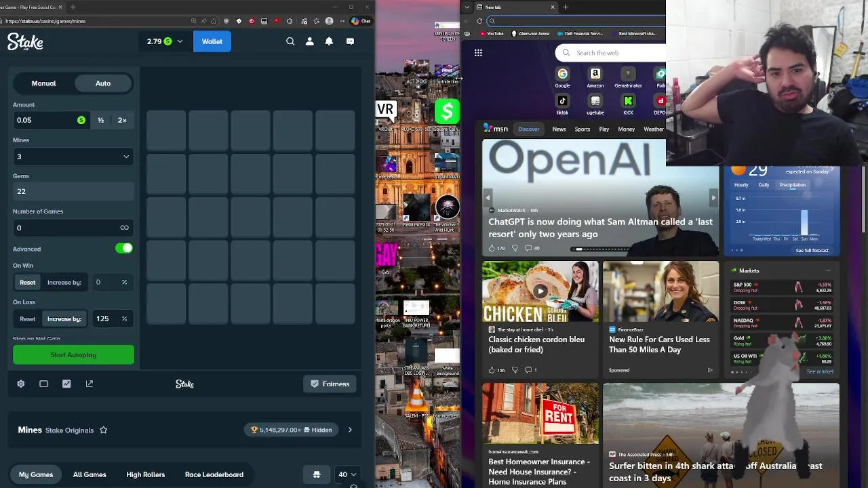Image resolution: width=868 pixels, height=488 pixels.
Task: Switch to Manual betting mode
Action: (43, 83)
